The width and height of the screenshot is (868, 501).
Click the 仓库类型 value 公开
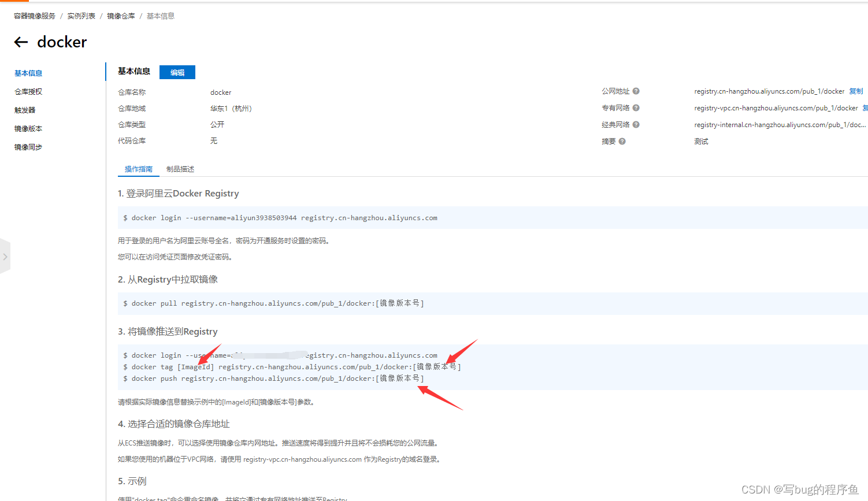pyautogui.click(x=217, y=125)
